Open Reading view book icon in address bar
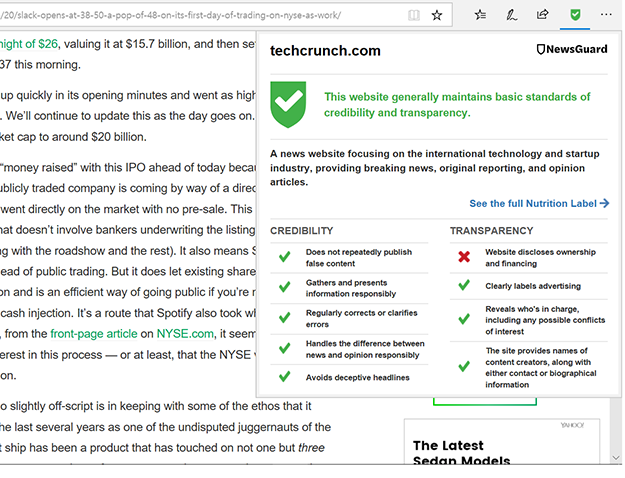The height and width of the screenshot is (478, 625). pos(414,16)
